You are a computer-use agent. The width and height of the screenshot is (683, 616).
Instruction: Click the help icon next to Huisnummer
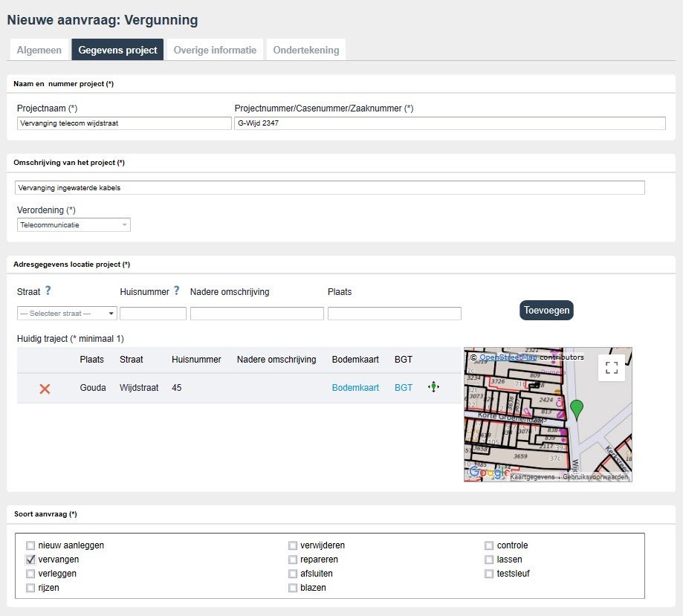pyautogui.click(x=177, y=291)
